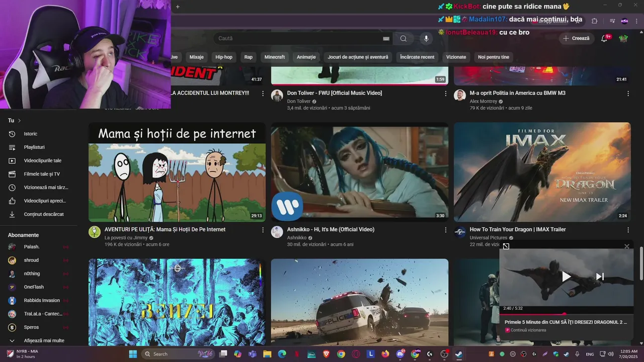This screenshot has height=362, width=644.
Task: Select the Noi pentru tine chip
Action: click(494, 57)
